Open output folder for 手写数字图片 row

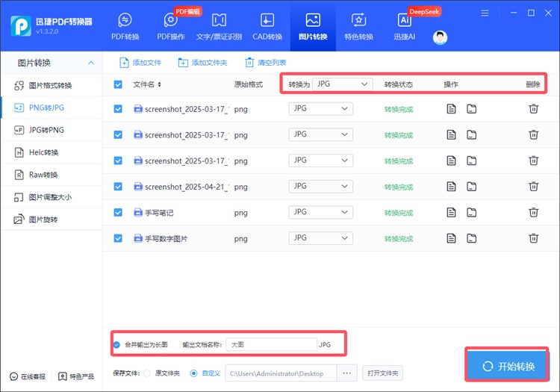coord(471,238)
